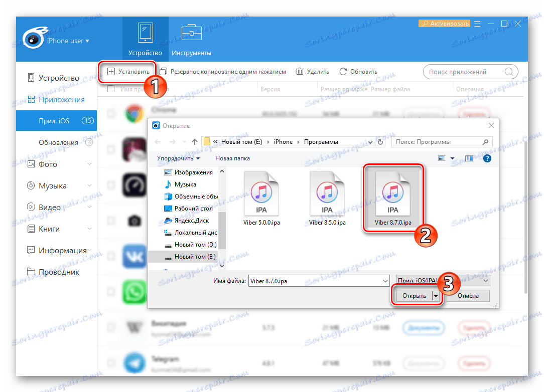Viewport: 544px width, 392px height.
Task: Toggle checkbox for the WhatsApp app row
Action: click(111, 291)
